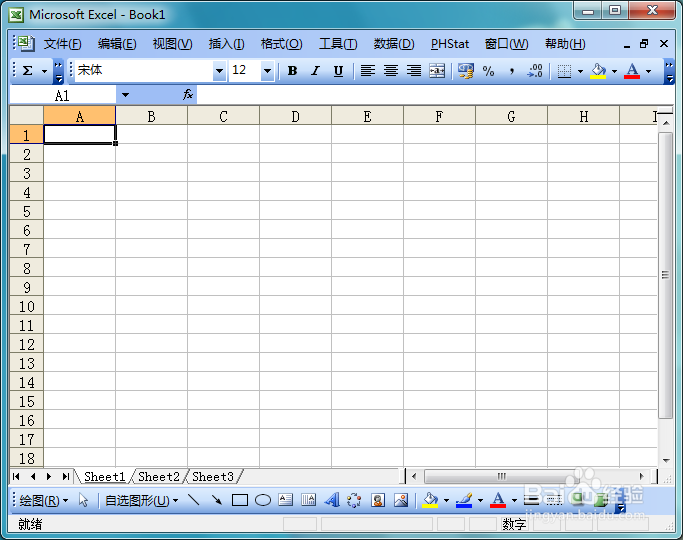Screen dimensions: 683x540
Task: Expand the Name Box dropdown
Action: [x=125, y=95]
